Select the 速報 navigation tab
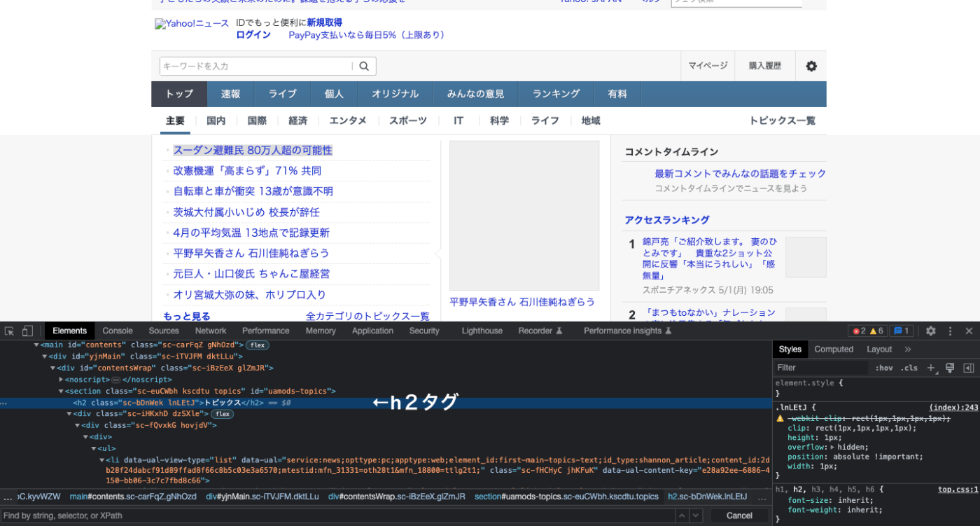This screenshot has height=526, width=980. [231, 94]
